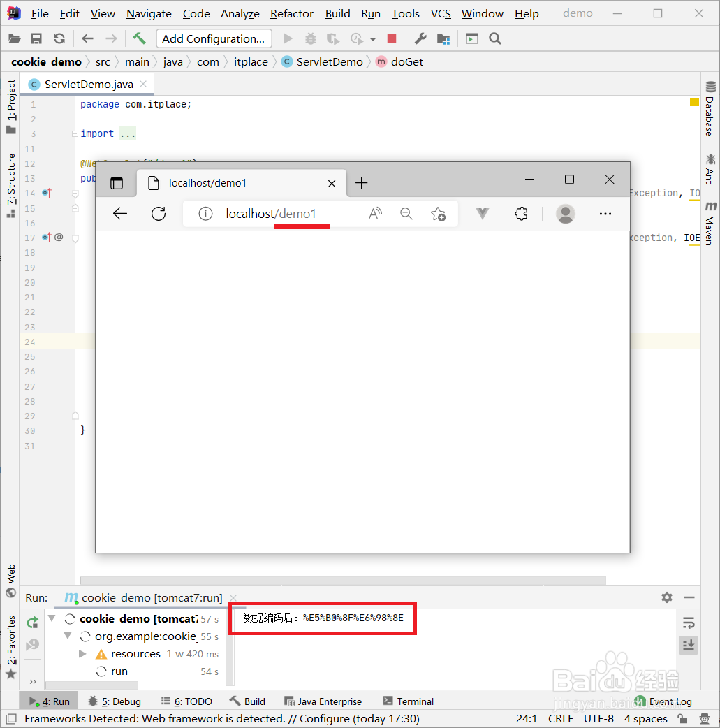Open the VCS menu
This screenshot has width=720, height=728.
pyautogui.click(x=441, y=14)
